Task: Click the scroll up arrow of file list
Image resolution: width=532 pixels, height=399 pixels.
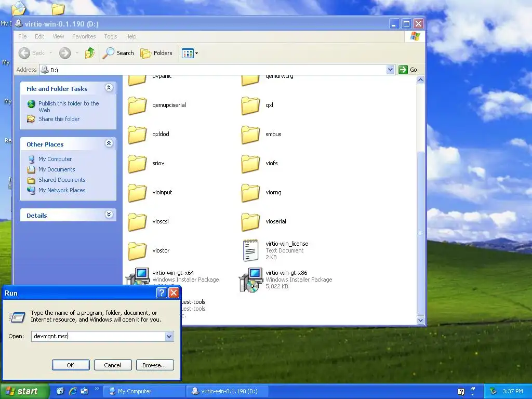Action: point(420,80)
